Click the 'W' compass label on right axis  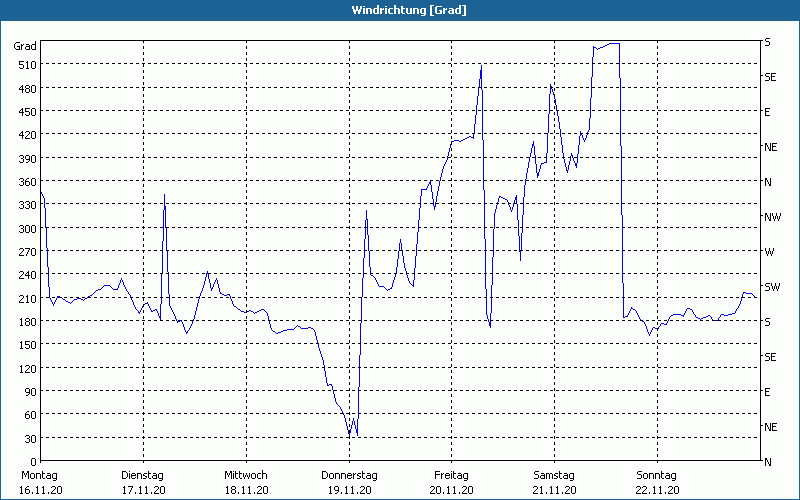pyautogui.click(x=769, y=252)
